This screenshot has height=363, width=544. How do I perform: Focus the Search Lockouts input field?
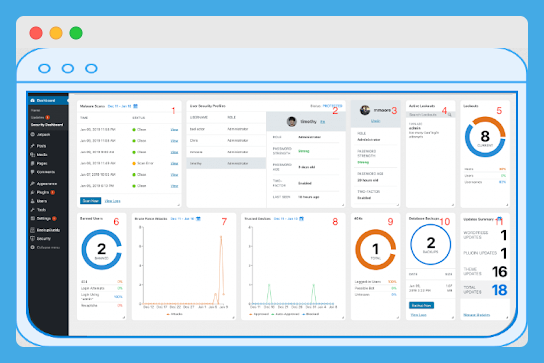pos(428,115)
